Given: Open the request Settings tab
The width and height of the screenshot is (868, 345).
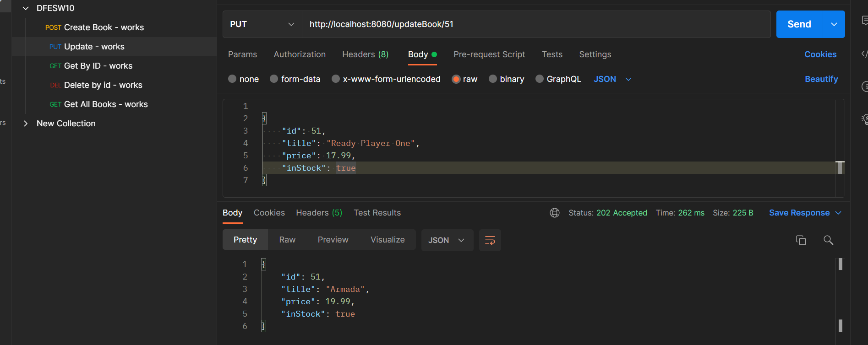Looking at the screenshot, I should coord(595,54).
